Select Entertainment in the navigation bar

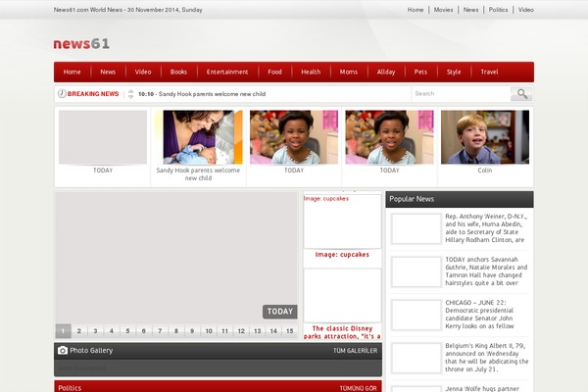click(227, 72)
